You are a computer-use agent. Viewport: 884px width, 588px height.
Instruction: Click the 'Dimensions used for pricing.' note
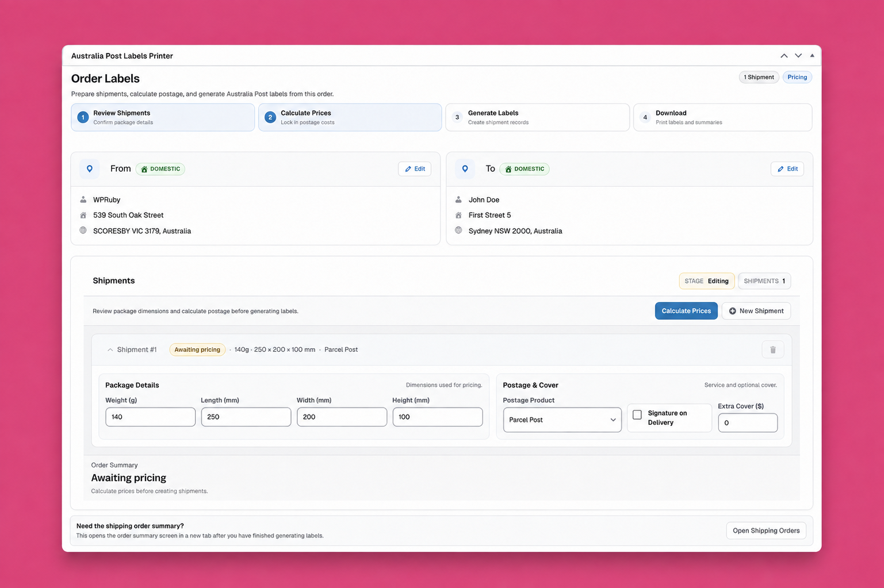click(x=444, y=385)
